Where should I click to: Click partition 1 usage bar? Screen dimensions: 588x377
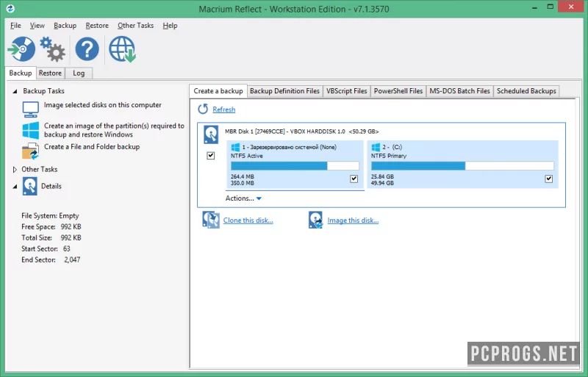click(x=295, y=166)
